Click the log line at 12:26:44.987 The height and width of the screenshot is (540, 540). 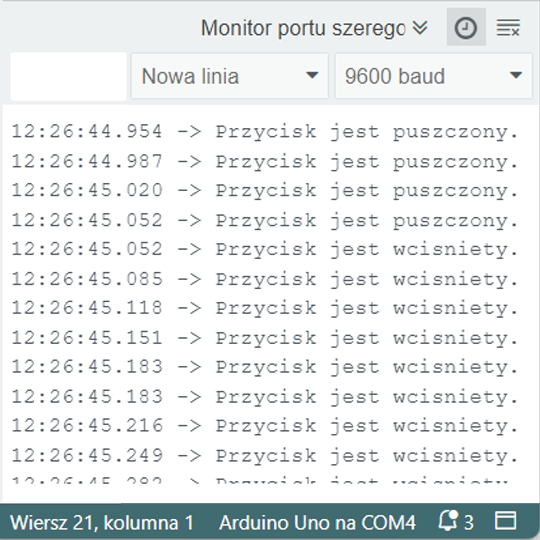[264, 161]
